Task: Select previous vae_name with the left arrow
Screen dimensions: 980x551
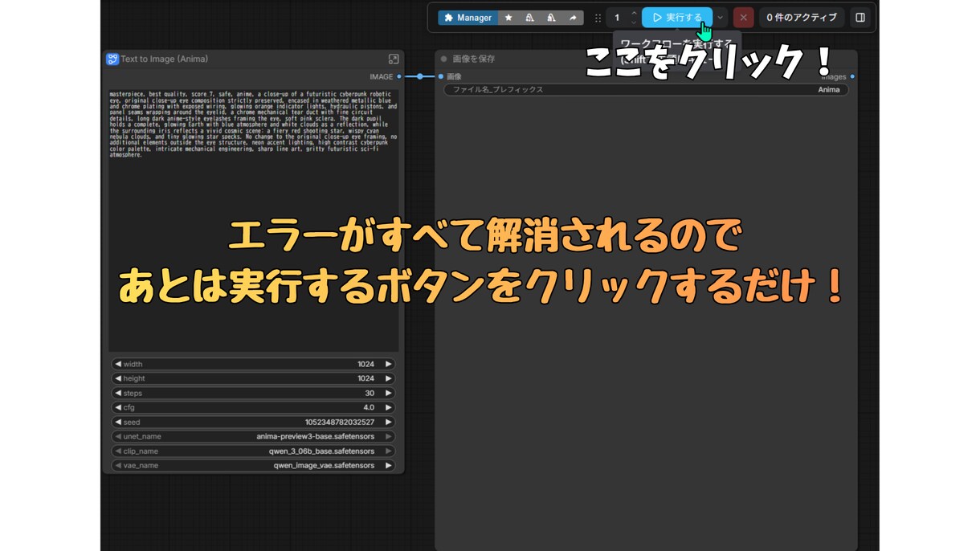Action: [x=117, y=465]
